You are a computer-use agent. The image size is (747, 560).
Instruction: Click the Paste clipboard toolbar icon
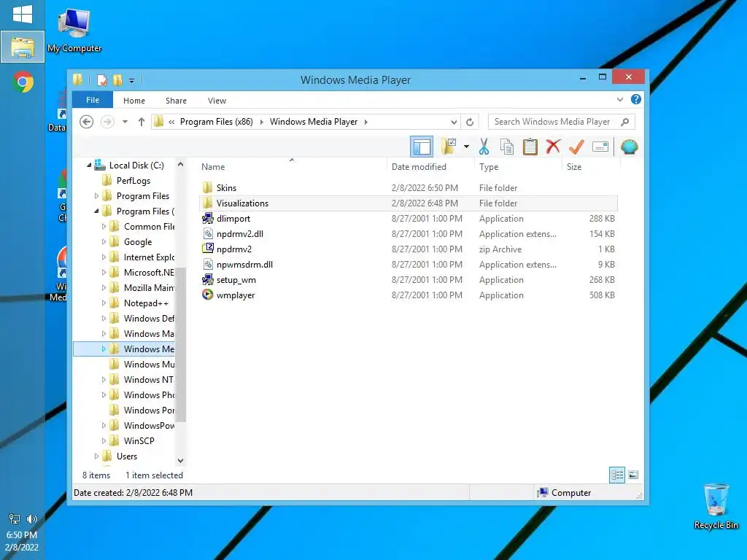[530, 147]
